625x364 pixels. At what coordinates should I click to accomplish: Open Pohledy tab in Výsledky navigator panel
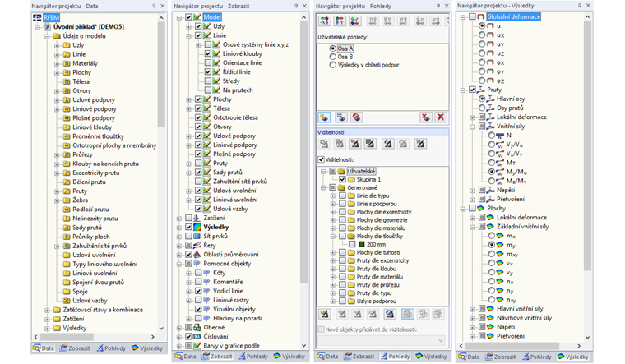pos(537,357)
